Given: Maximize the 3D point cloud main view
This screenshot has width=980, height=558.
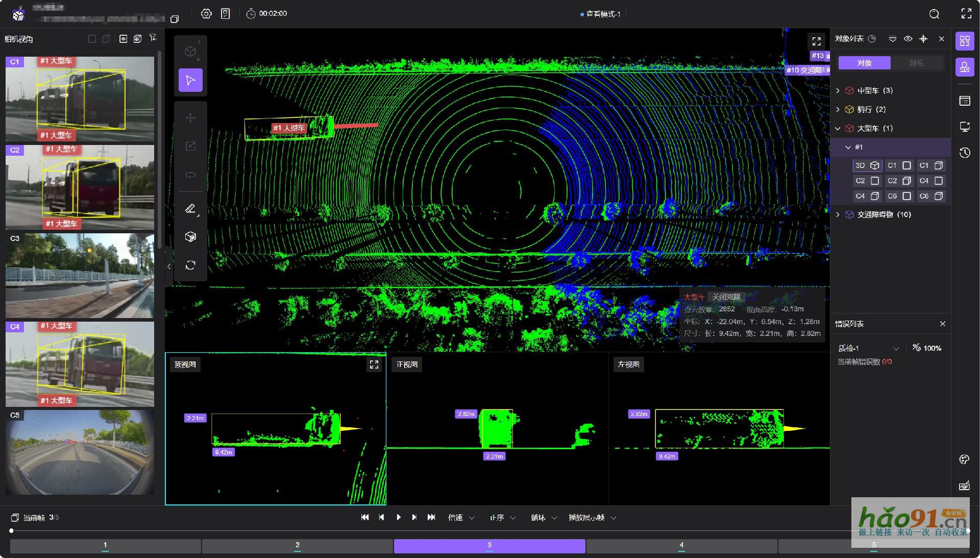Looking at the screenshot, I should (x=817, y=41).
